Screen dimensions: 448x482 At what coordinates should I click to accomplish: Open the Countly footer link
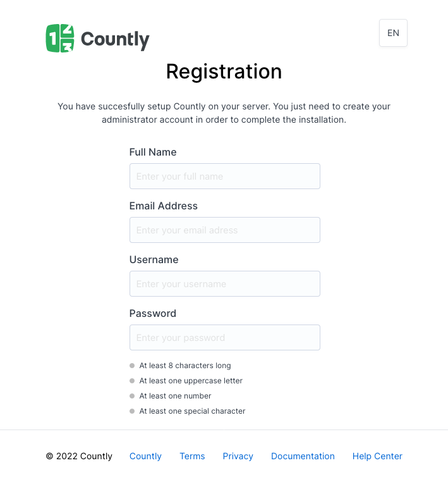click(x=145, y=456)
